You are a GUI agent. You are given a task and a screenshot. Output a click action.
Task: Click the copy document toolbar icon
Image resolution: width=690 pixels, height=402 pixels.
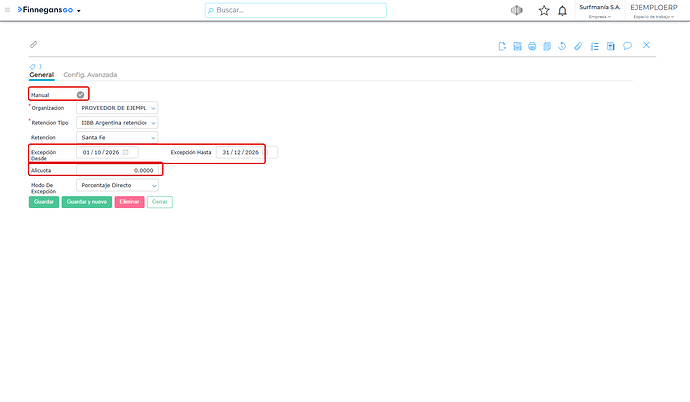pyautogui.click(x=547, y=46)
